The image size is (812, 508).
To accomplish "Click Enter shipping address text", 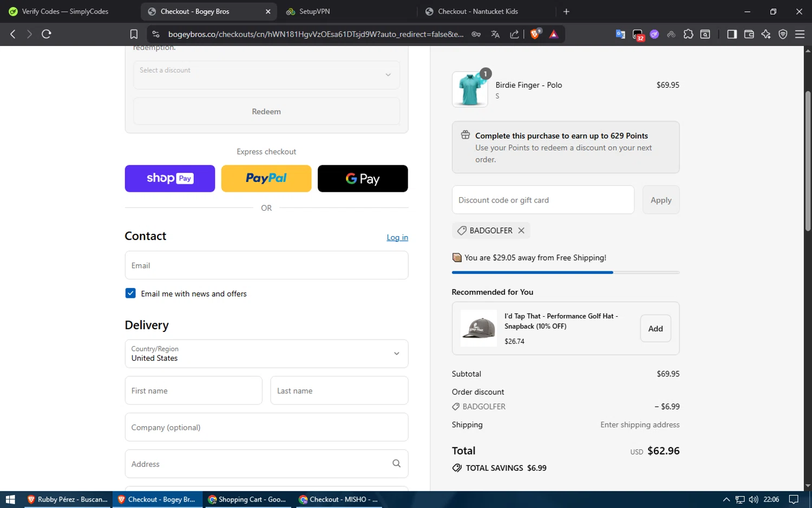I will coord(640,425).
